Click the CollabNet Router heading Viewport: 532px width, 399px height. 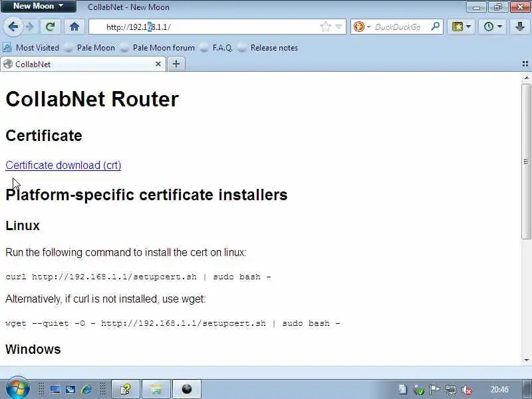[92, 99]
